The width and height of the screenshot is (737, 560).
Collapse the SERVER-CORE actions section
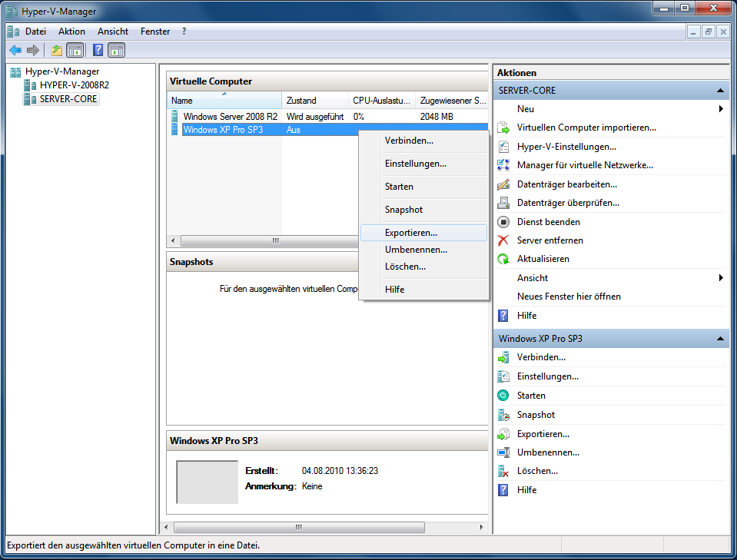pyautogui.click(x=720, y=90)
